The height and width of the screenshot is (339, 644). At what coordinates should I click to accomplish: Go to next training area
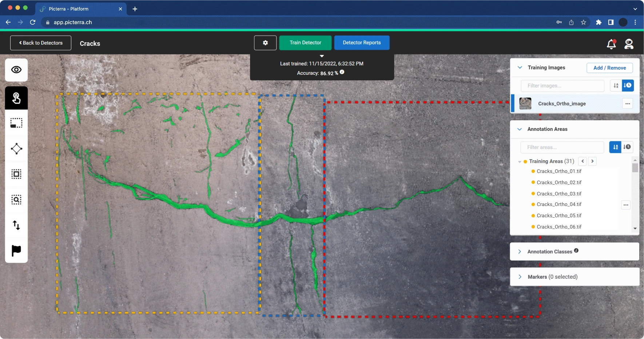pos(592,161)
